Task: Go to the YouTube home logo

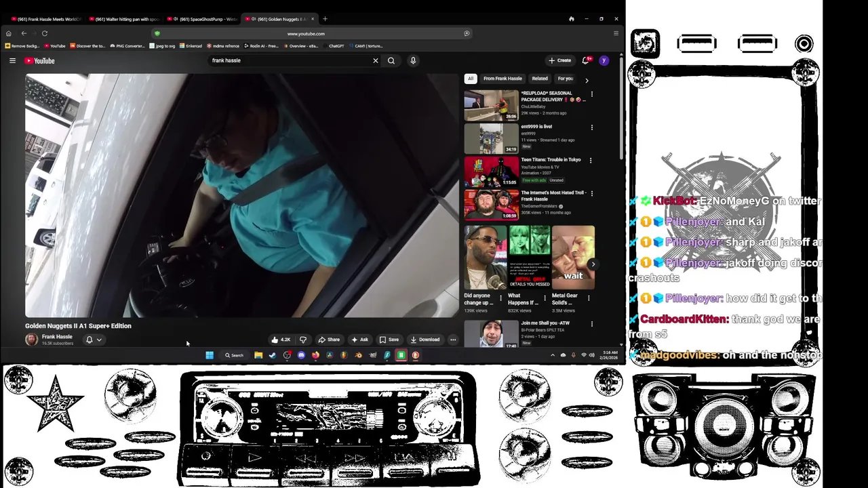Action: 39,61
